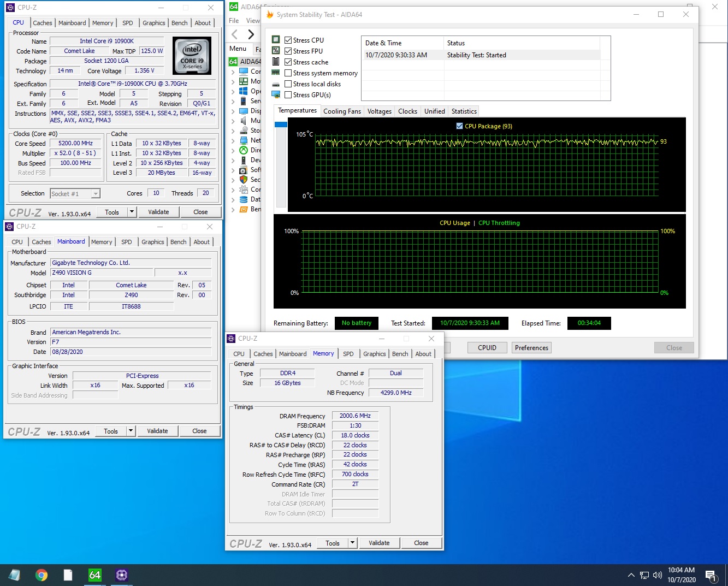Select the Database icon in AIDA64 tree

(x=244, y=199)
